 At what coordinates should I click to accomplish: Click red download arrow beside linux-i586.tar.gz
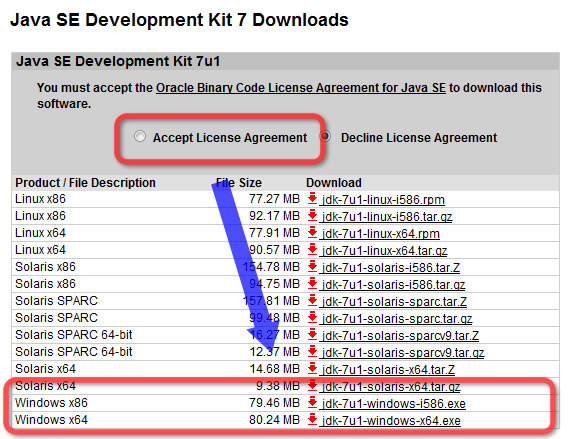click(312, 215)
